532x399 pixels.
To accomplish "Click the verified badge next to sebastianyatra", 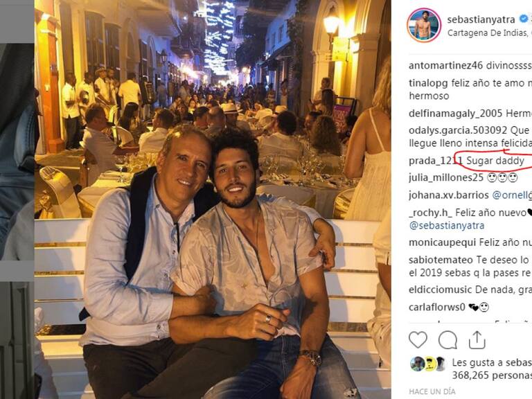I will (x=524, y=19).
